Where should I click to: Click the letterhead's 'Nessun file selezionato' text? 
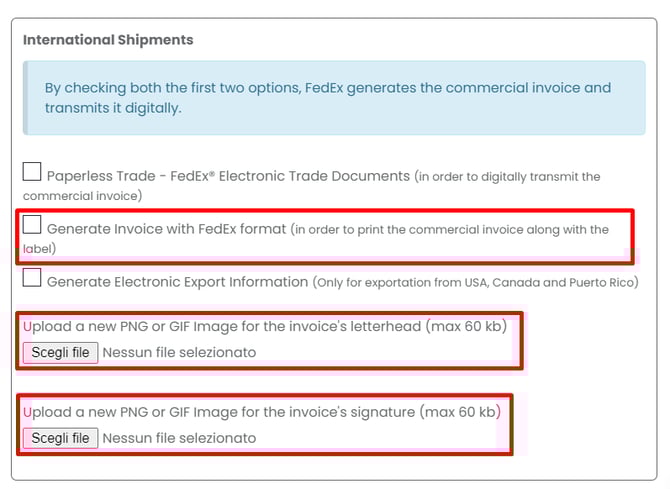pos(179,352)
